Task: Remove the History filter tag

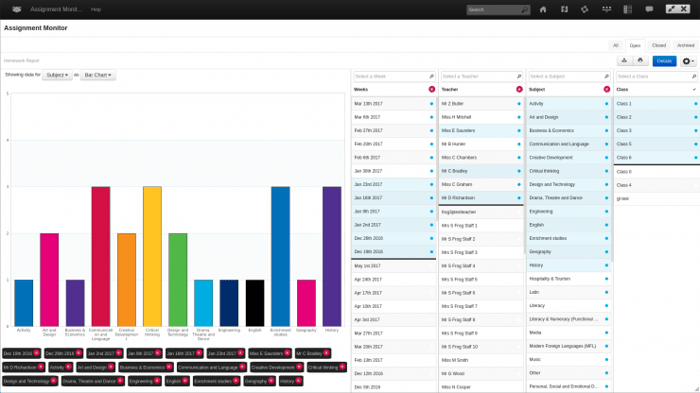Action: click(299, 380)
